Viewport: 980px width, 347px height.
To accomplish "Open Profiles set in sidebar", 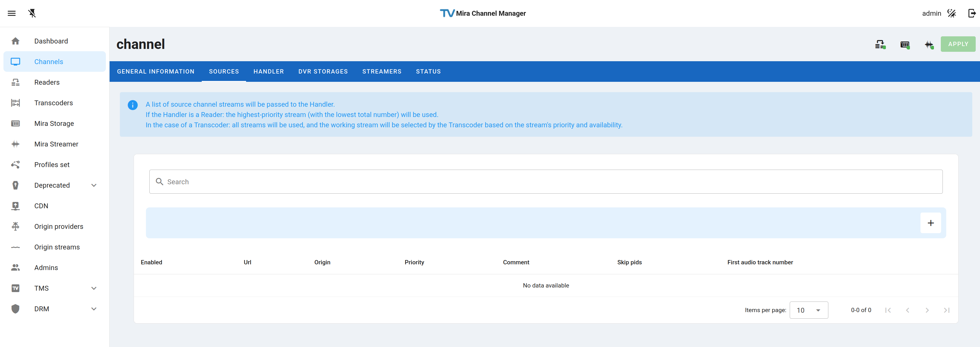I will [x=52, y=165].
